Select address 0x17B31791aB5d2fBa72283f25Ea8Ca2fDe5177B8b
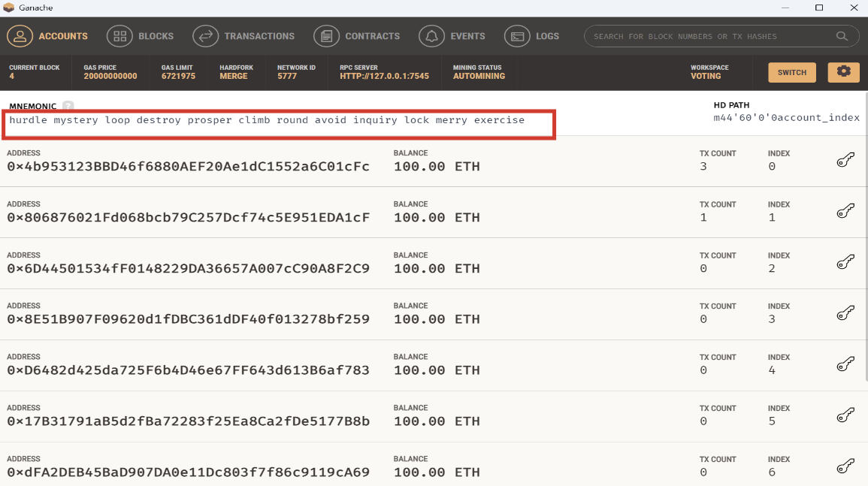The width and height of the screenshot is (868, 486). pyautogui.click(x=188, y=421)
